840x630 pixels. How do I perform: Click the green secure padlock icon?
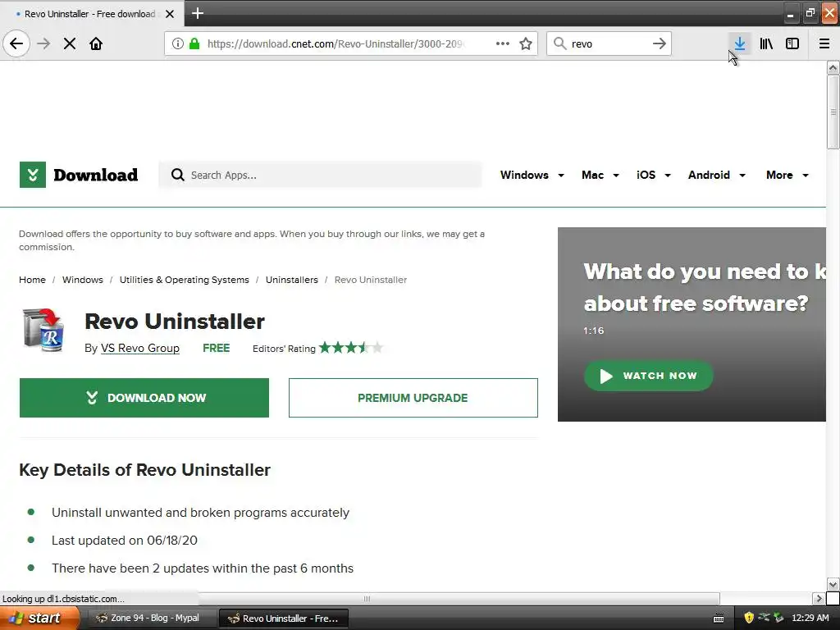194,43
